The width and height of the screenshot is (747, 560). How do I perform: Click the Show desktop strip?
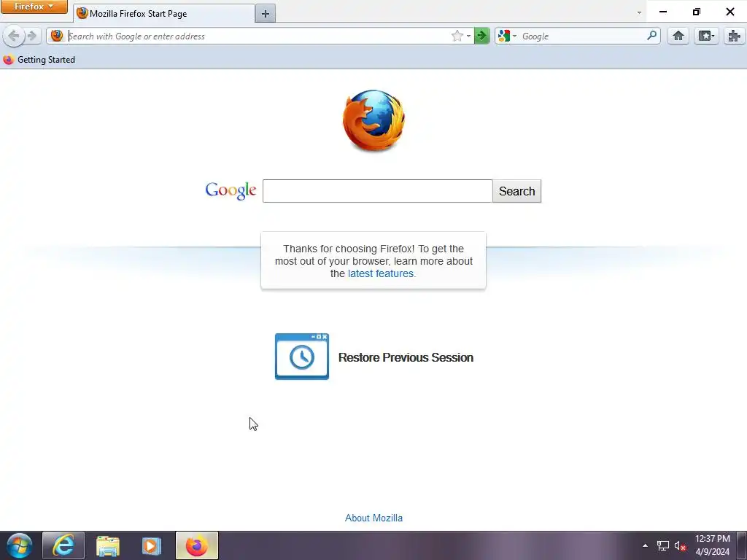(742, 545)
